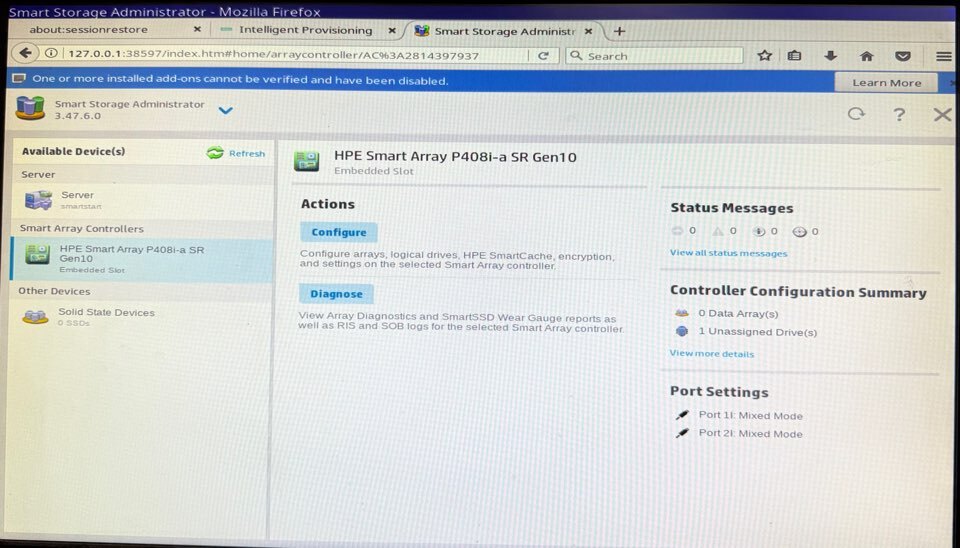The width and height of the screenshot is (960, 548).
Task: Click the Smart Array controller icon in sidebar
Action: 37,254
